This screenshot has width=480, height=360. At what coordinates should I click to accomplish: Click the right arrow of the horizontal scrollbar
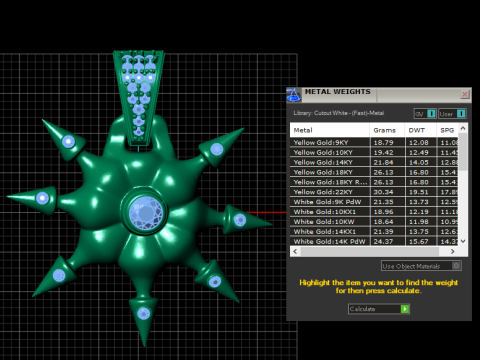452,252
